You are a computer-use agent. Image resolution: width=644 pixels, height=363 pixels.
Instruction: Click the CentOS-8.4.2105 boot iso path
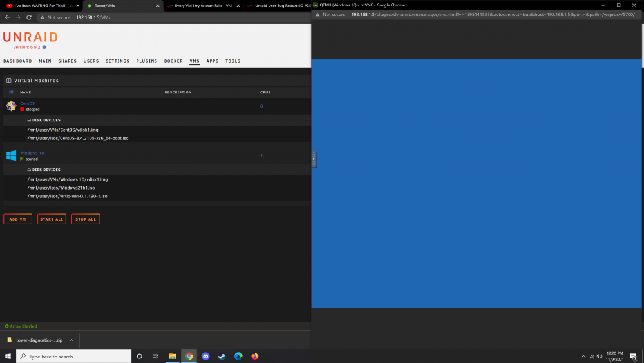pos(78,138)
